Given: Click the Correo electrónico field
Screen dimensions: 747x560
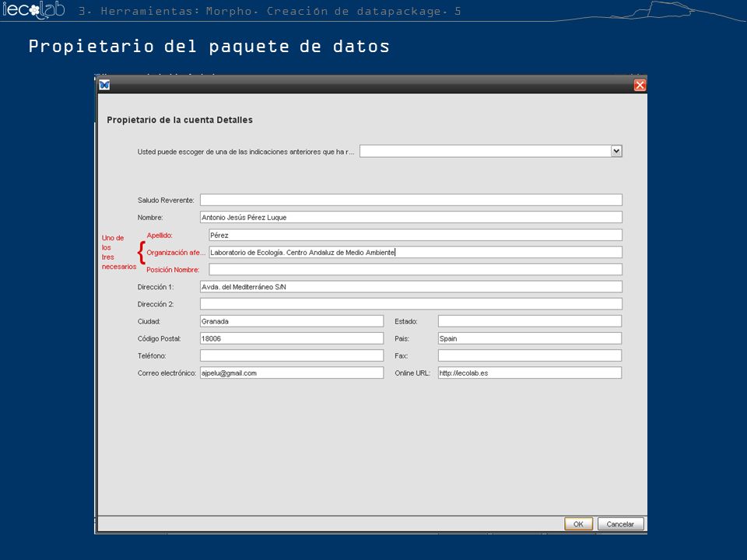Looking at the screenshot, I should [x=292, y=373].
